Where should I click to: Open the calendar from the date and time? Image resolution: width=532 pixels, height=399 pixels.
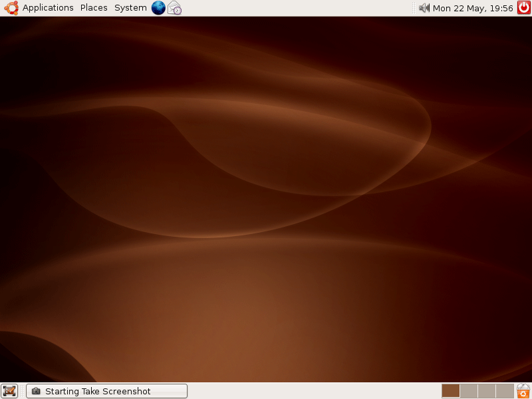[473, 8]
